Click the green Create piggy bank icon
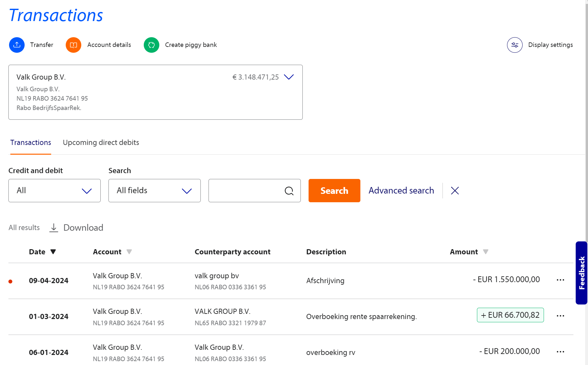 [x=151, y=45]
